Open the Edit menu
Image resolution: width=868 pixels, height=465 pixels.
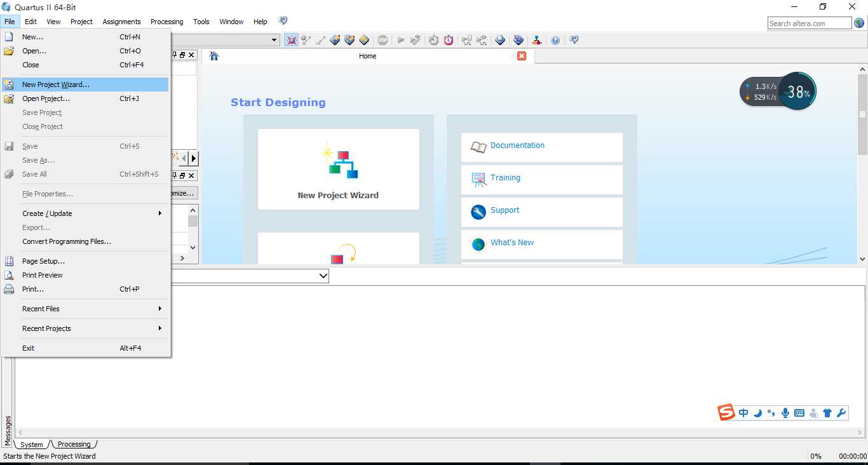pos(31,22)
